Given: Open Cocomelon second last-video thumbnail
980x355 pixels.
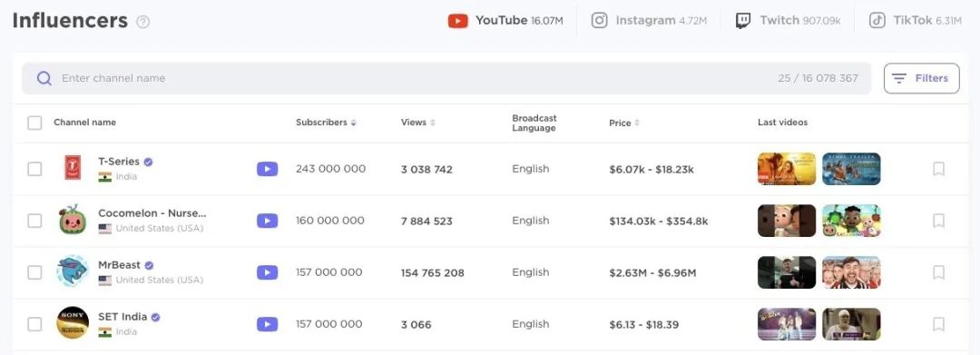Looking at the screenshot, I should click(x=851, y=221).
